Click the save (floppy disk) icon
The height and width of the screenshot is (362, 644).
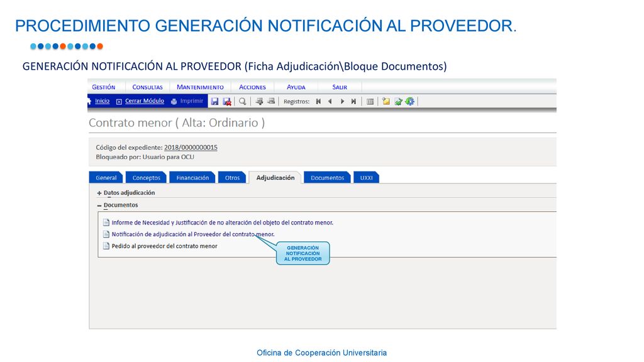(214, 101)
